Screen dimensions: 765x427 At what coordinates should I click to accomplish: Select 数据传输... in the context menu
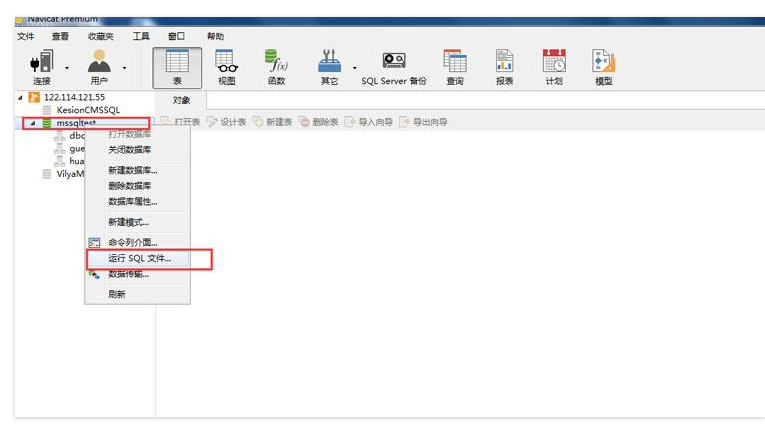128,274
